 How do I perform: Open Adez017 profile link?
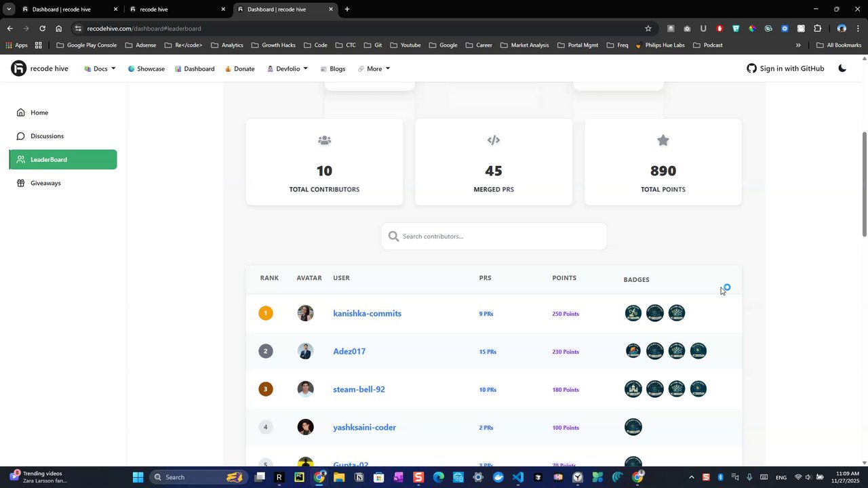pyautogui.click(x=349, y=351)
